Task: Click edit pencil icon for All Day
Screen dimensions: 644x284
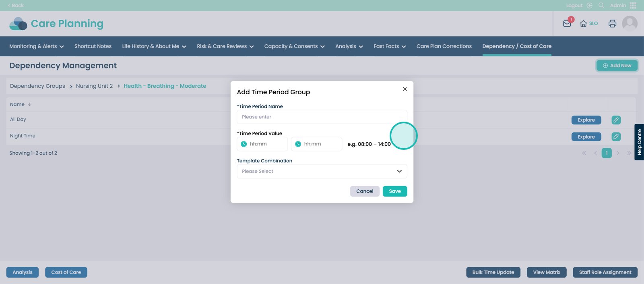Action: (x=616, y=120)
